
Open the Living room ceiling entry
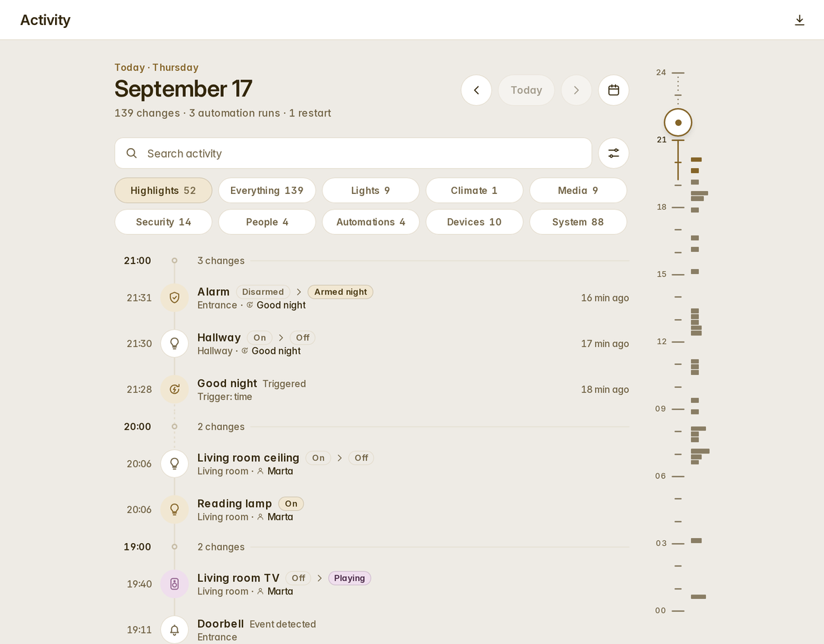click(x=372, y=464)
